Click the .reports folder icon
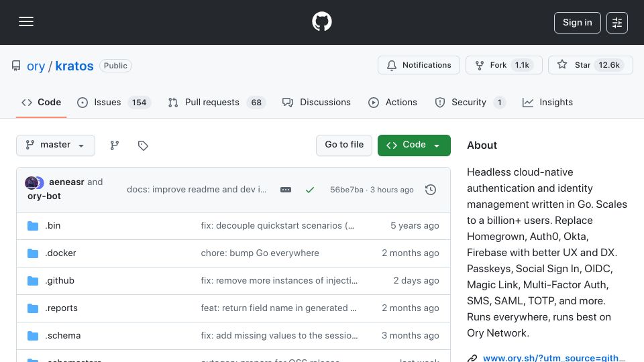This screenshot has height=362, width=644. click(33, 308)
